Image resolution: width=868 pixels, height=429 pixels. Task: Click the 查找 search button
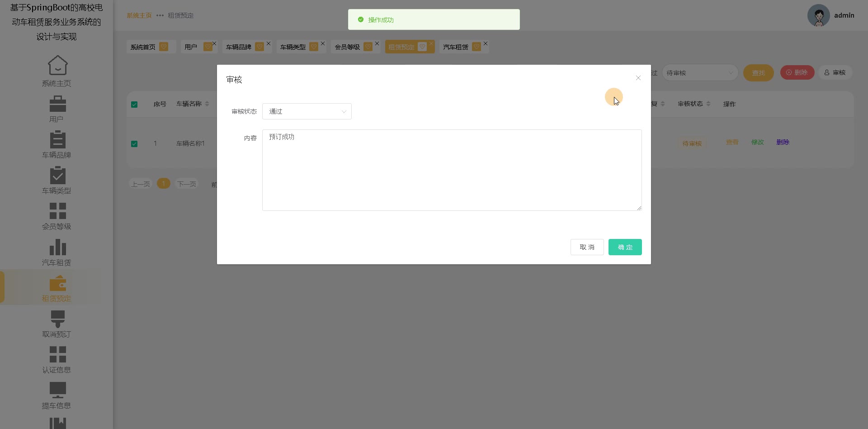(759, 73)
